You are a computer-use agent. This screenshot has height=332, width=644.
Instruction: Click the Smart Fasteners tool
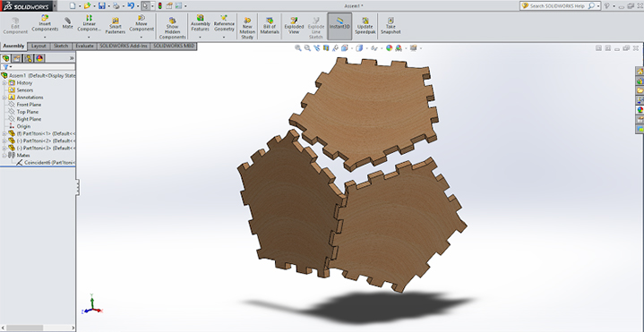pyautogui.click(x=116, y=25)
